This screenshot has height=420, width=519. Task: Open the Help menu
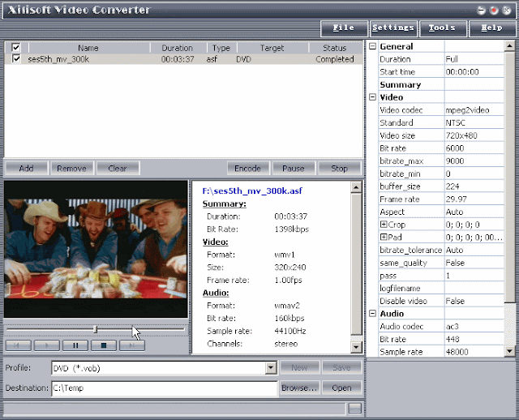point(492,28)
